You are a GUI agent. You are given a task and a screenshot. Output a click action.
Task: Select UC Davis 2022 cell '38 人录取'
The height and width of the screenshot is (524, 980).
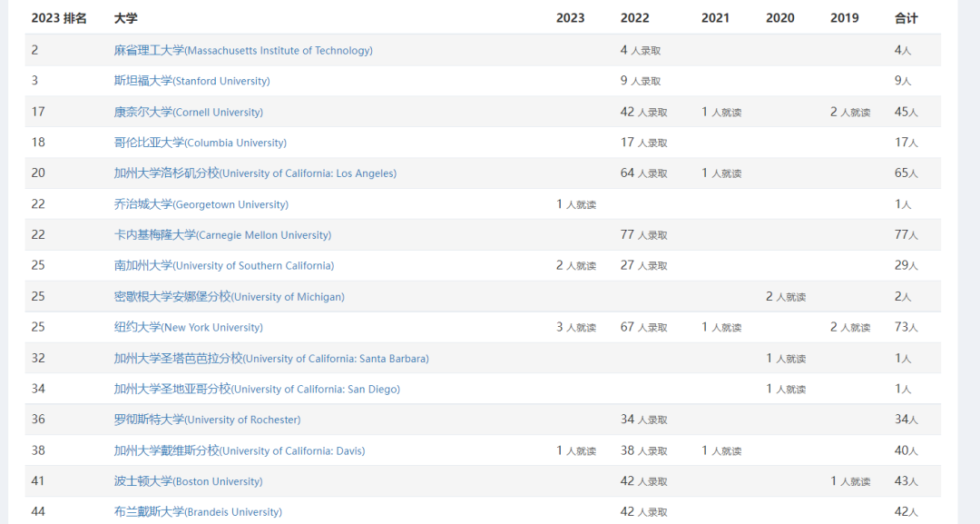tap(643, 450)
